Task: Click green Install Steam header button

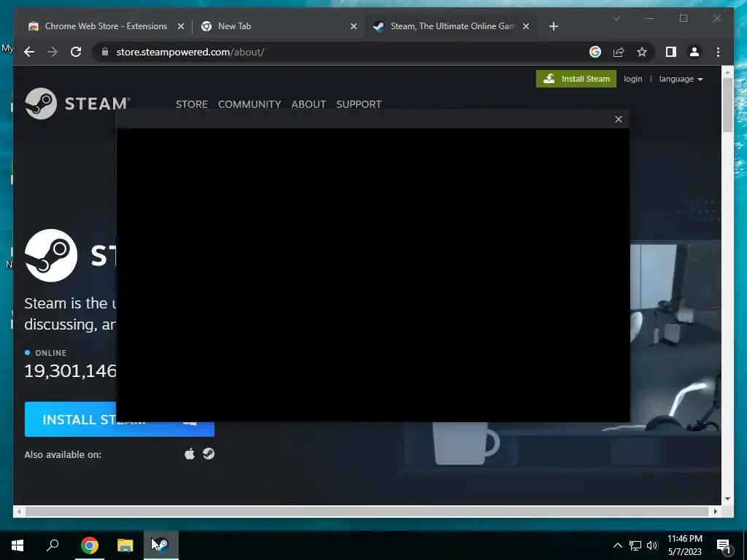Action: click(576, 79)
